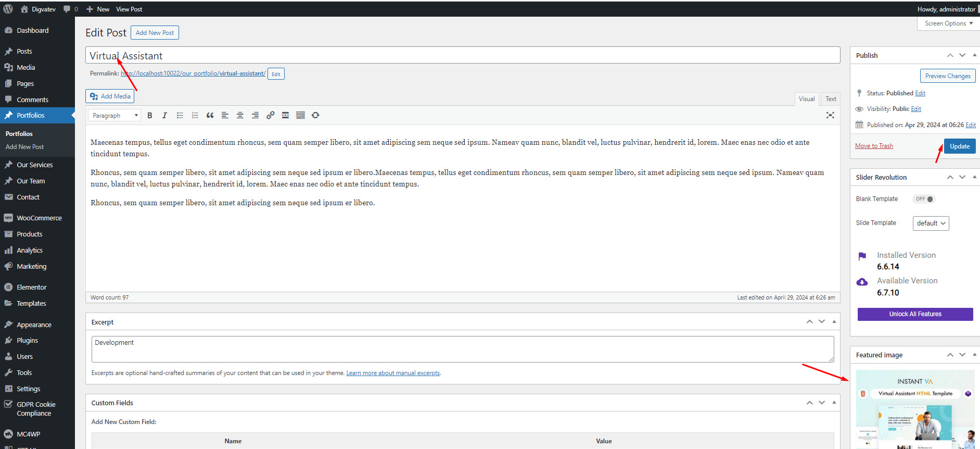Click the permalink Edit button
980x449 pixels.
pos(276,74)
